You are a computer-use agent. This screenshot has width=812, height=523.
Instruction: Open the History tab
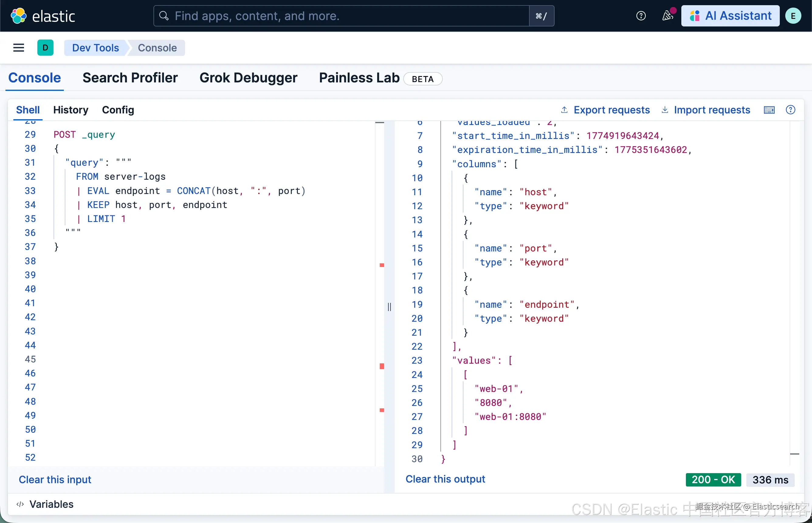(x=71, y=110)
